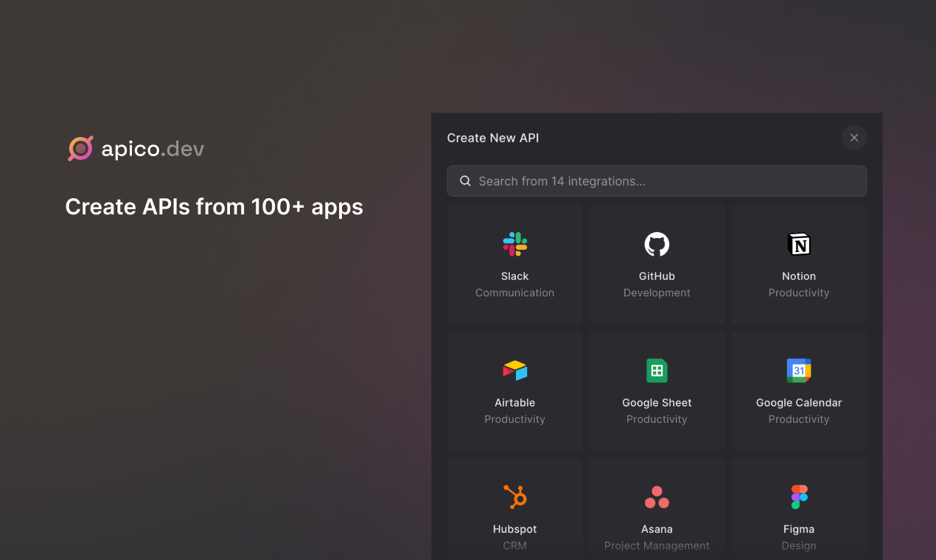Select the Google Calendar label
This screenshot has height=560, width=936.
tap(799, 403)
